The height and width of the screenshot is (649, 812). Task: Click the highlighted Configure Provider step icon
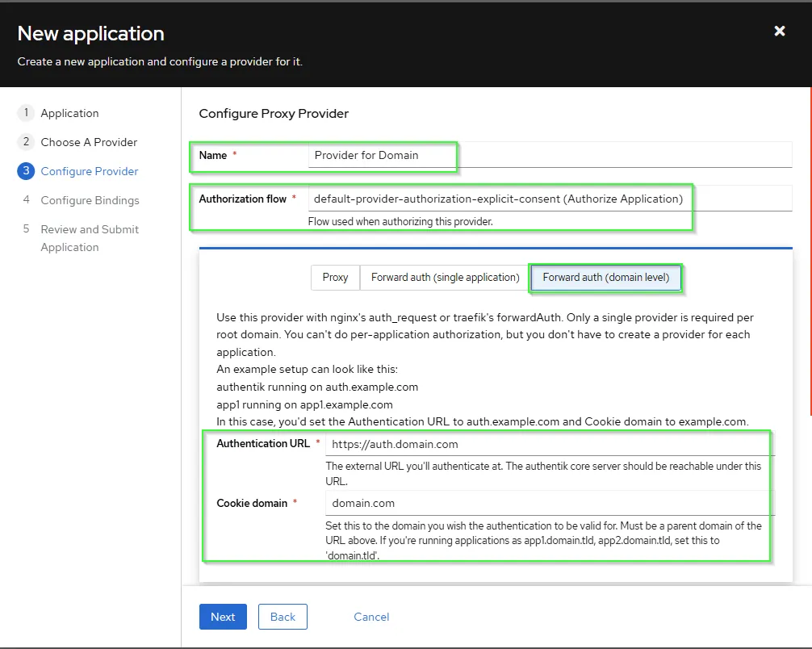coord(26,171)
